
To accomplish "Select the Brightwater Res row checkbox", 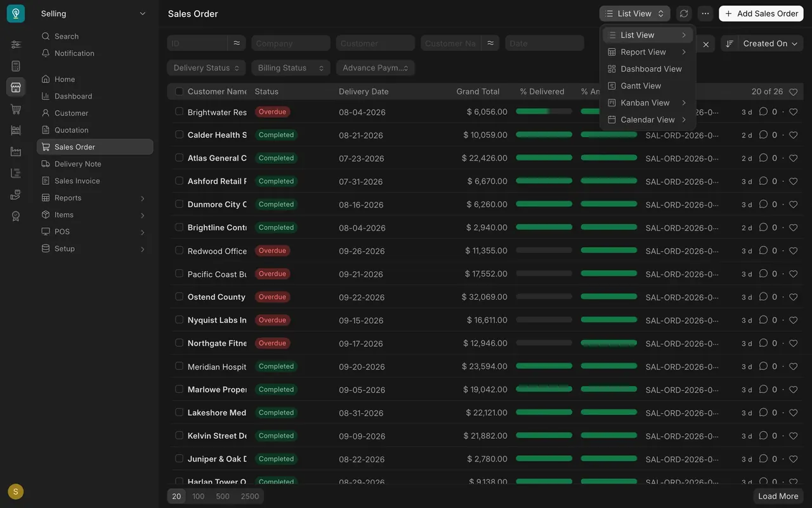I will pyautogui.click(x=179, y=112).
